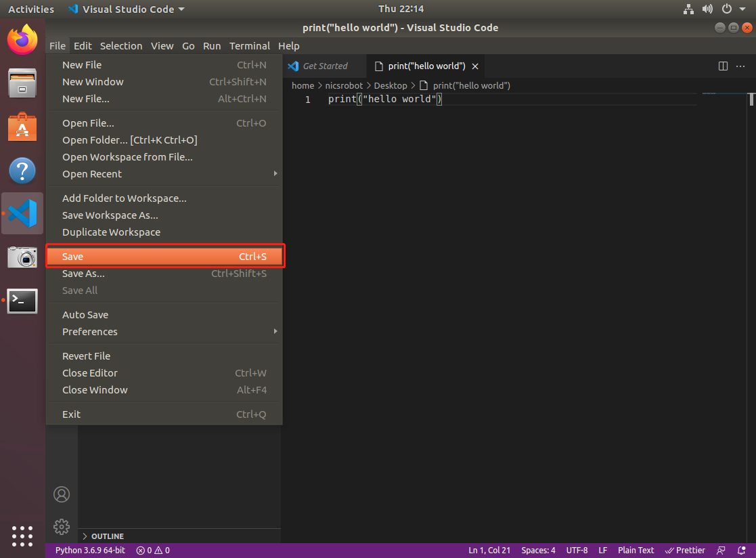Show Applications grid icon in dock
The image size is (756, 558).
coord(22,536)
